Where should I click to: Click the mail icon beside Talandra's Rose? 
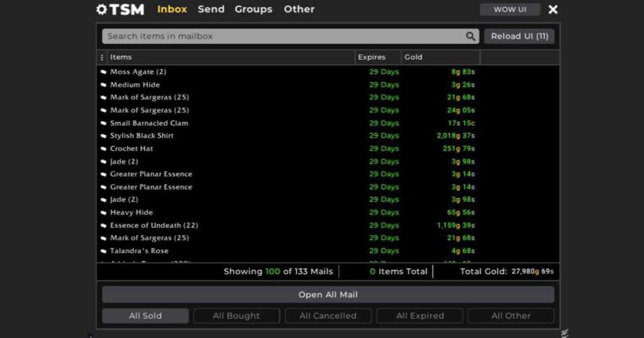[x=104, y=251]
